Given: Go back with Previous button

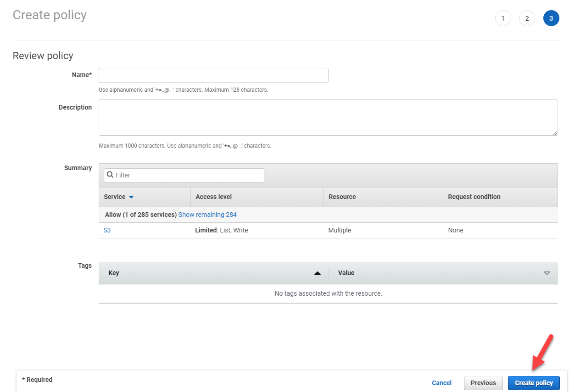Looking at the screenshot, I should (483, 383).
